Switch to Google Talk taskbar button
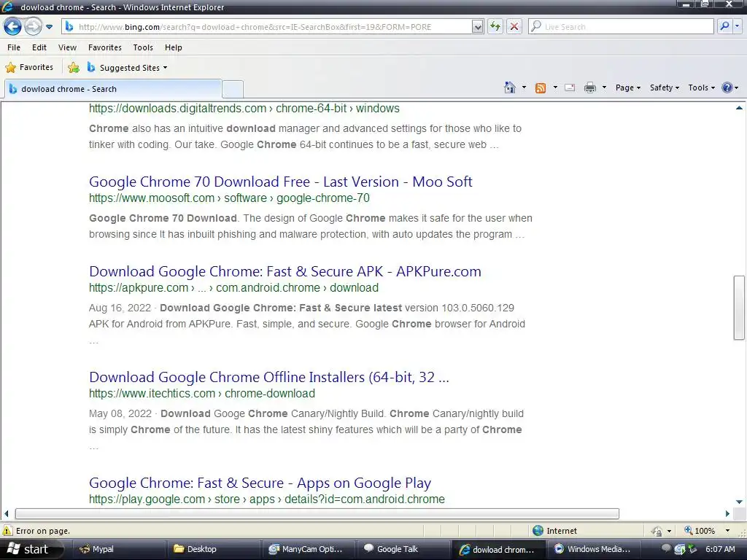747x560 pixels. pos(404,549)
